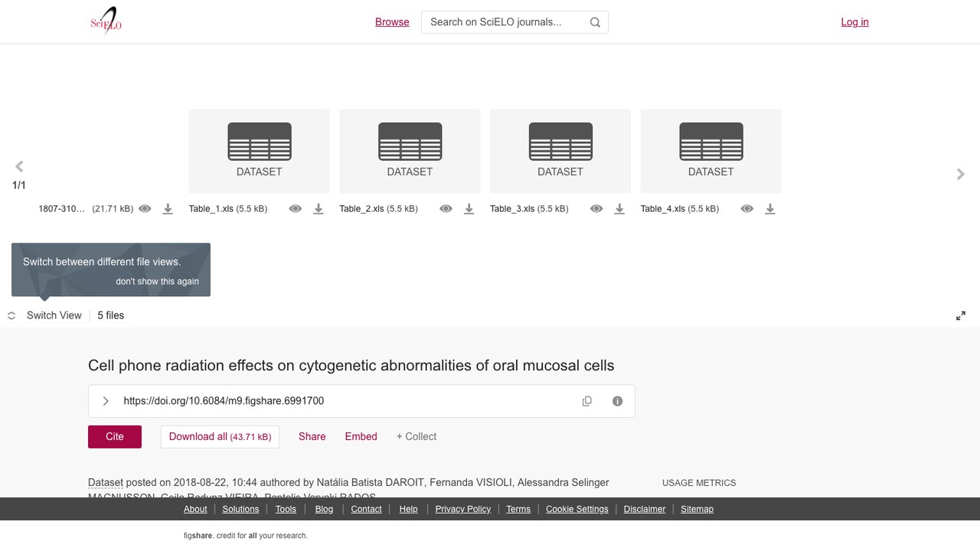980x551 pixels.
Task: Preview Table_4.xls with eye icon
Action: tap(747, 209)
